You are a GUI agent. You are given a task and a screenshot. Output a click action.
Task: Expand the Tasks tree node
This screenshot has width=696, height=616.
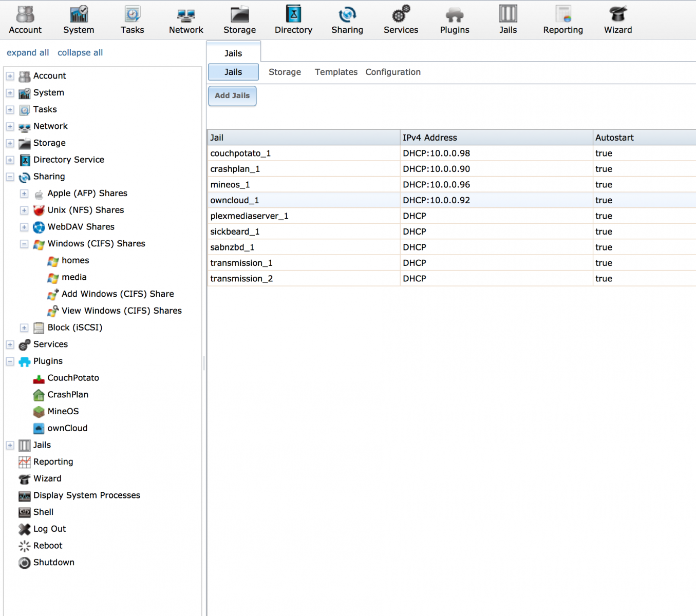[x=10, y=110]
